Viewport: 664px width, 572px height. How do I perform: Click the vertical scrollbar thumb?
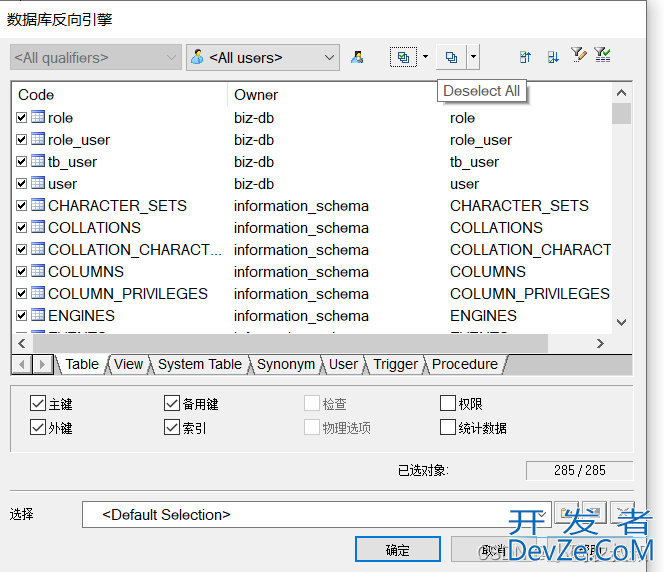point(621,113)
